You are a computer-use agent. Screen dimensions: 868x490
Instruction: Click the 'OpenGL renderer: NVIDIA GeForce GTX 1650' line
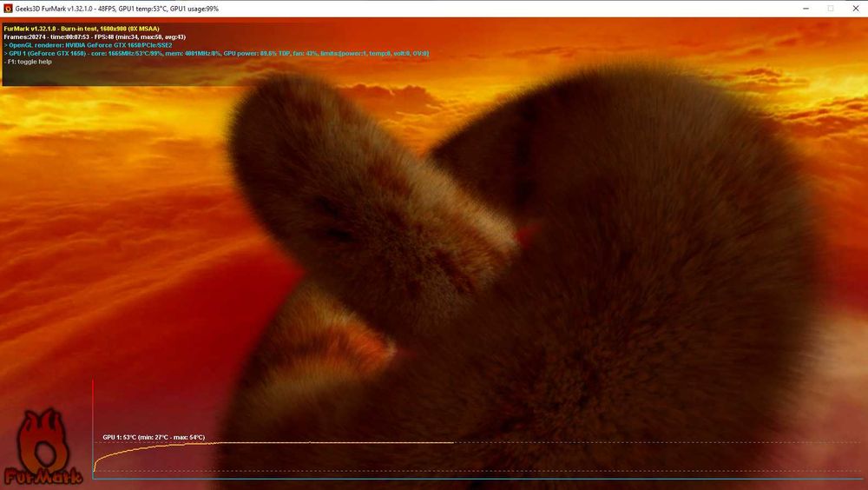click(x=88, y=45)
